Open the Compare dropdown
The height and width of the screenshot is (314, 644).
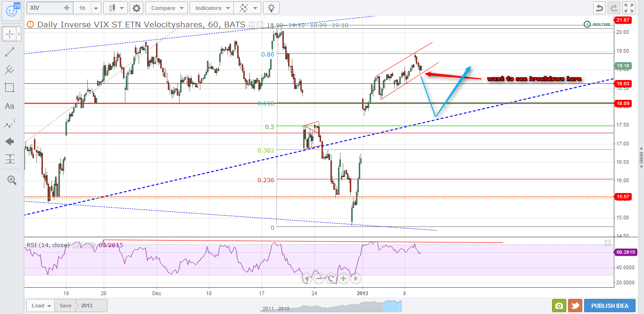166,8
